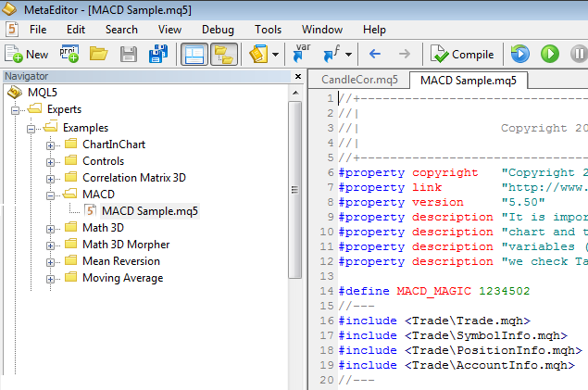Click the #property link keyword on line 7
Image resolution: width=588 pixels, height=390 pixels.
(x=427, y=187)
